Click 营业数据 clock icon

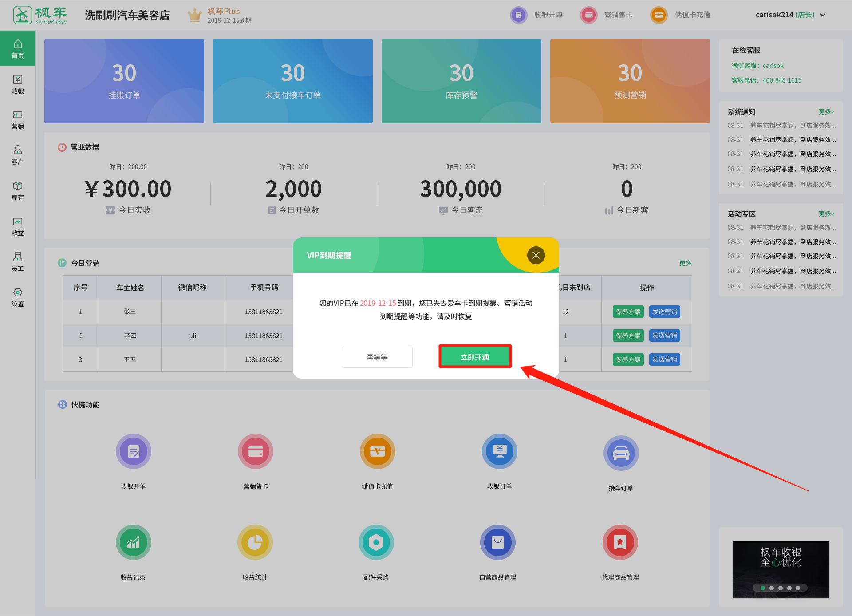pyautogui.click(x=62, y=147)
